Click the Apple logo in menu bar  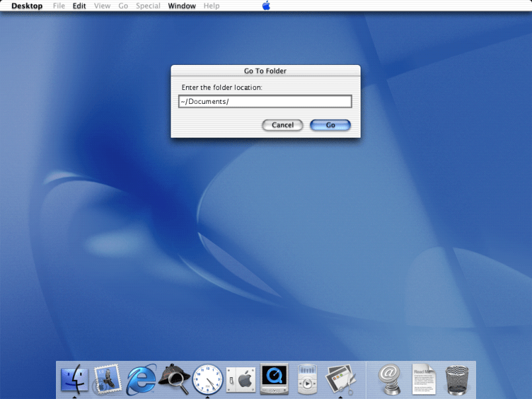(266, 6)
